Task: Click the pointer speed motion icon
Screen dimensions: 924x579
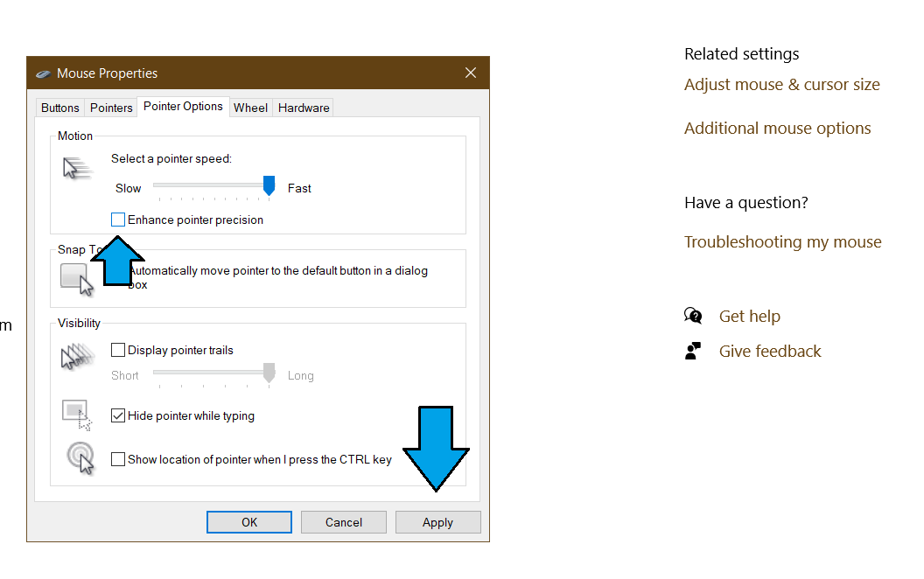Action: point(77,169)
